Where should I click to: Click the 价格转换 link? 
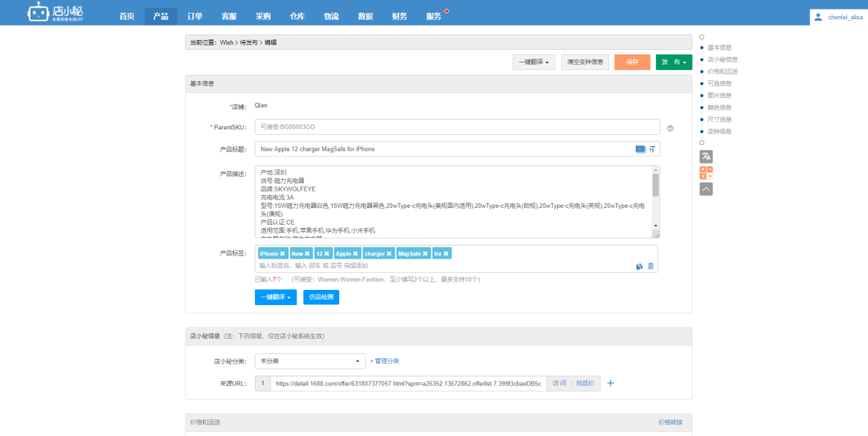tap(670, 422)
